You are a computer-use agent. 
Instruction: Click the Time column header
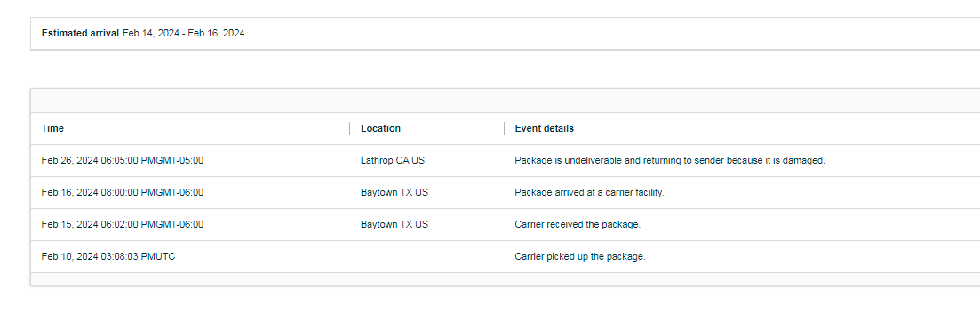click(52, 128)
